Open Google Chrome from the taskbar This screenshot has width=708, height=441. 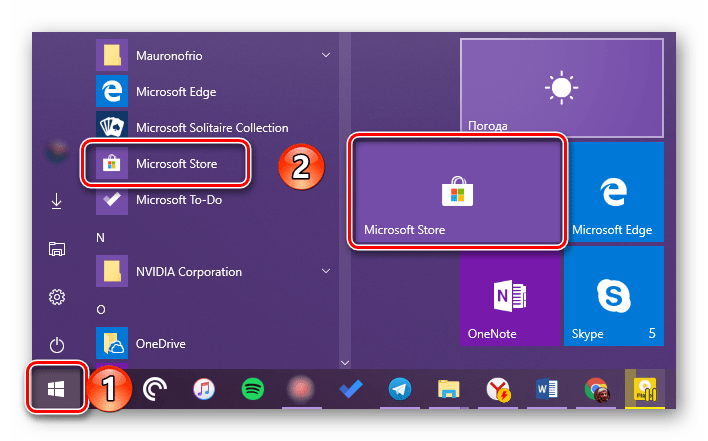tap(596, 389)
